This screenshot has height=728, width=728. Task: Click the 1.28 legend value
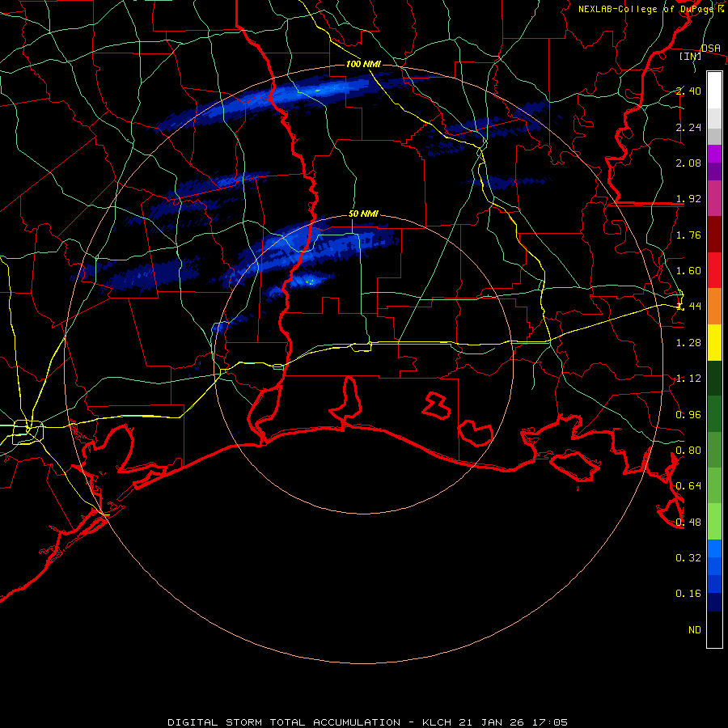pos(688,343)
